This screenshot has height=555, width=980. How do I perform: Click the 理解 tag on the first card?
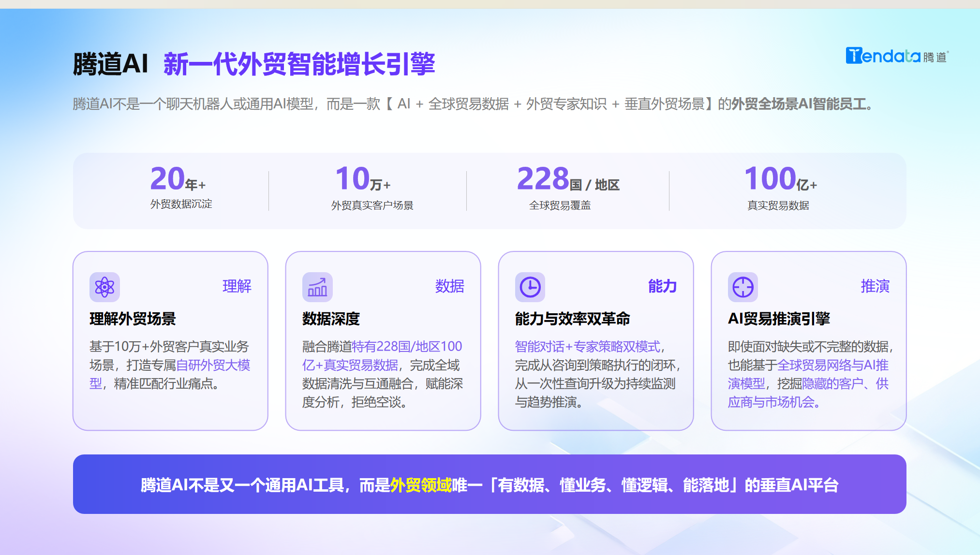(237, 286)
